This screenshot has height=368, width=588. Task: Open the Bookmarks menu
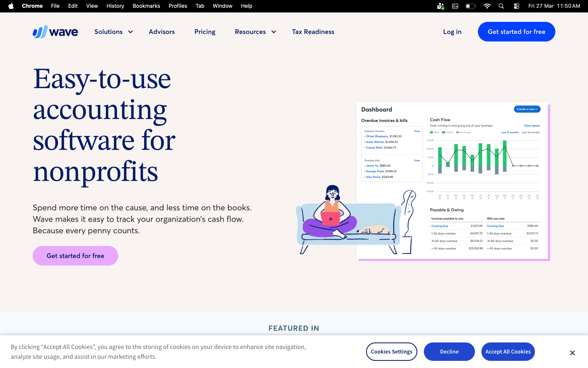tap(146, 6)
